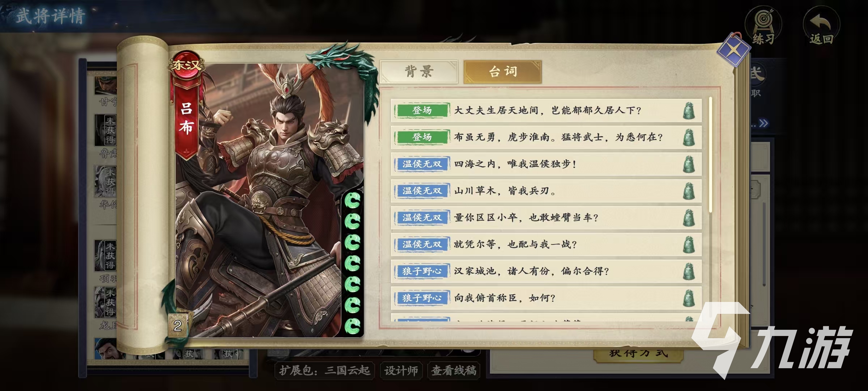Click the 吕布 character card portrait
868x391 pixels.
coord(269,201)
